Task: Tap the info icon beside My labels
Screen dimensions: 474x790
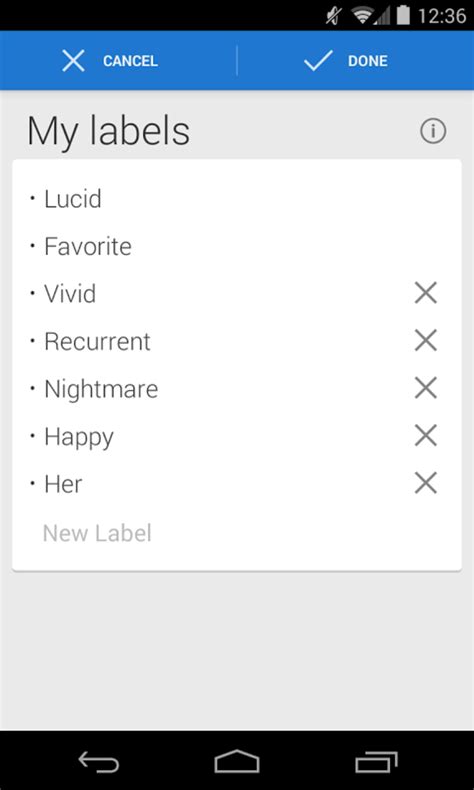Action: (433, 131)
